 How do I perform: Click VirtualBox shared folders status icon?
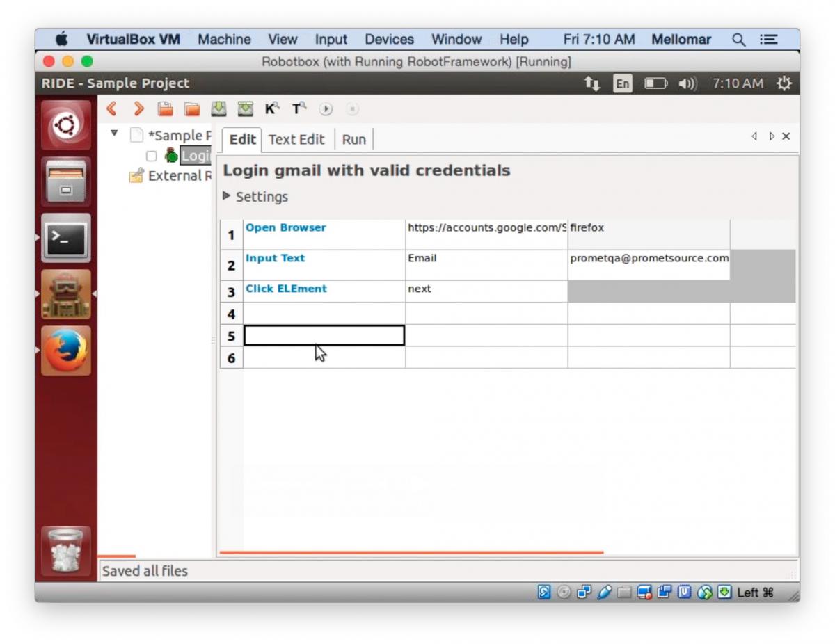[624, 592]
